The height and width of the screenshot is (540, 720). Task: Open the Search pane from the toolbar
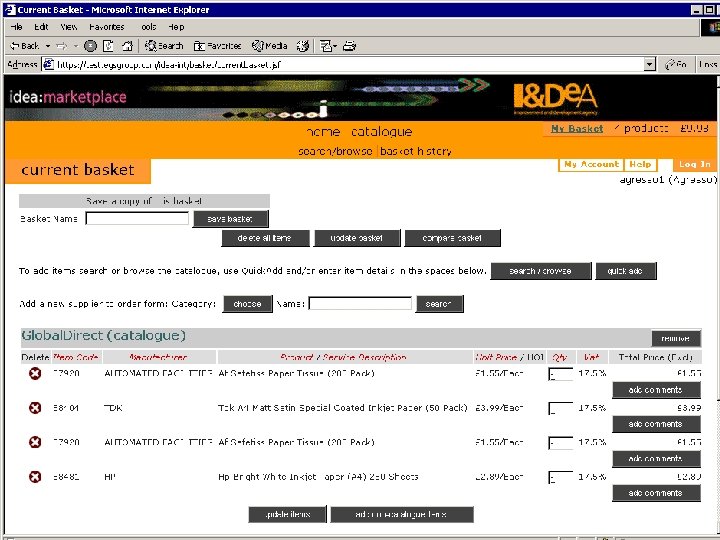[164, 46]
